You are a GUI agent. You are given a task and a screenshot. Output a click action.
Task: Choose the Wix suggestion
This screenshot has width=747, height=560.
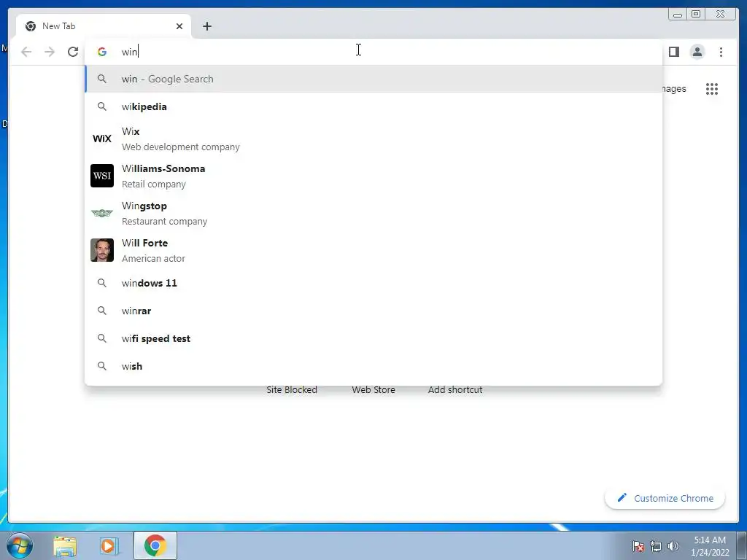[x=373, y=139]
